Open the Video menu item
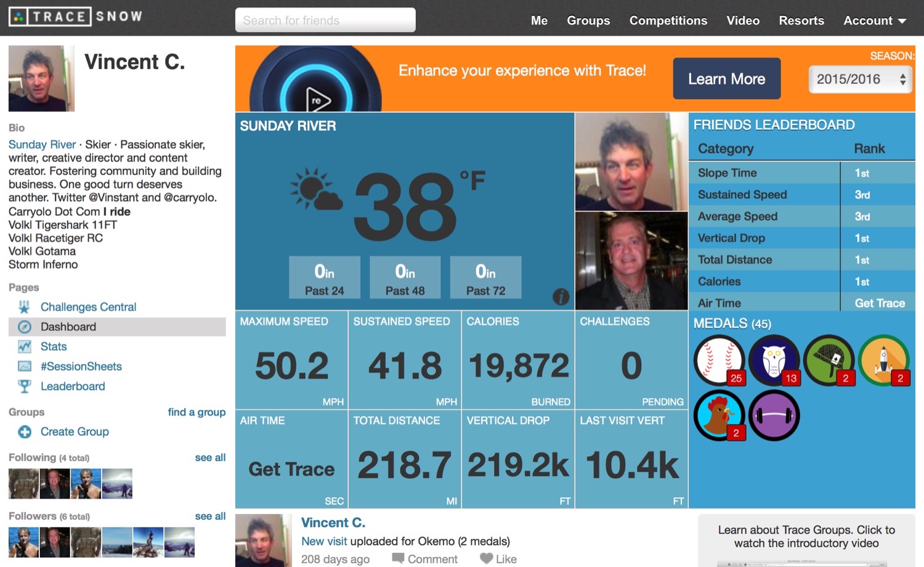The image size is (924, 567). pos(743,20)
